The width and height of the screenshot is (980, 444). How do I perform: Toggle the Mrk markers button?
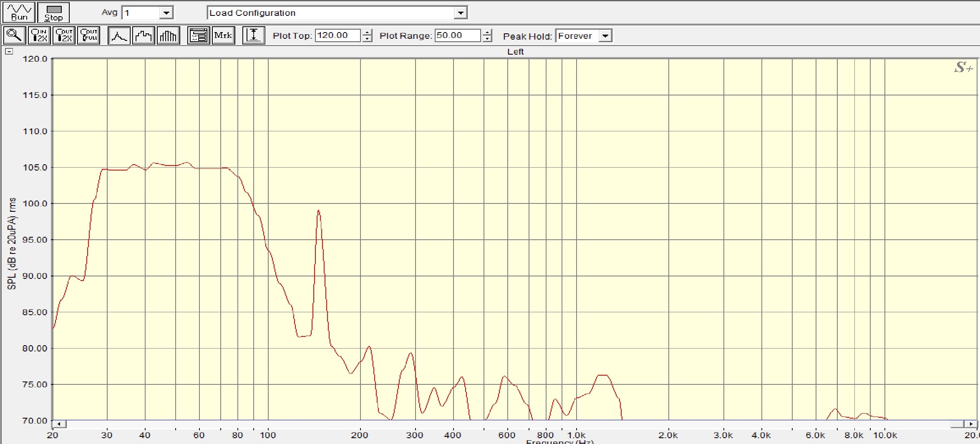click(223, 35)
